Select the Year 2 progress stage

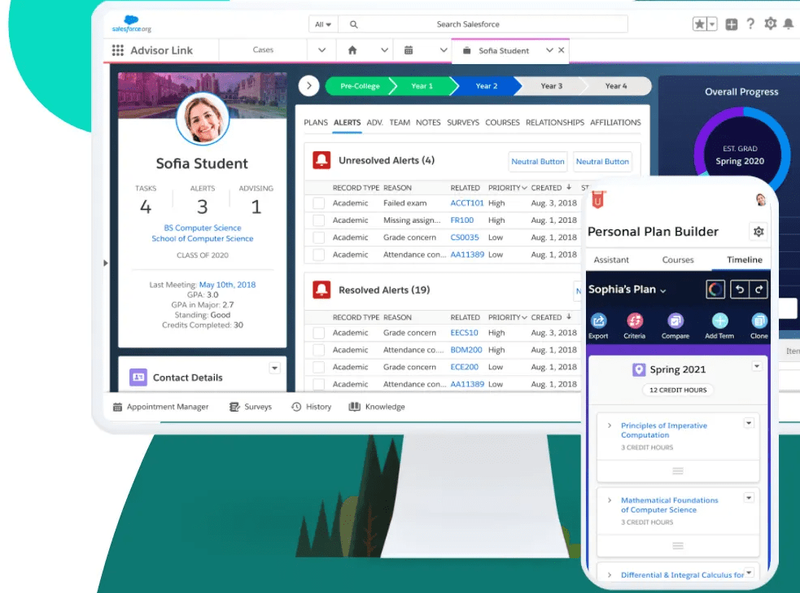[x=486, y=86]
